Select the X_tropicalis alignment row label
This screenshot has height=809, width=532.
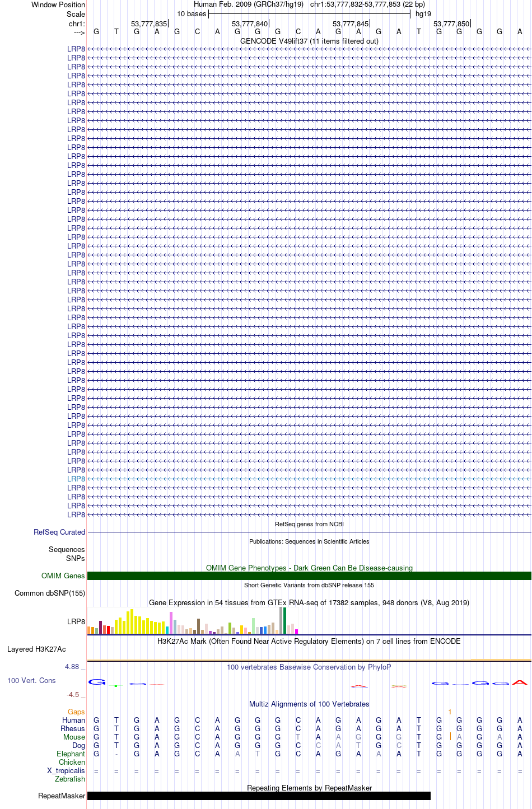[x=66, y=770]
